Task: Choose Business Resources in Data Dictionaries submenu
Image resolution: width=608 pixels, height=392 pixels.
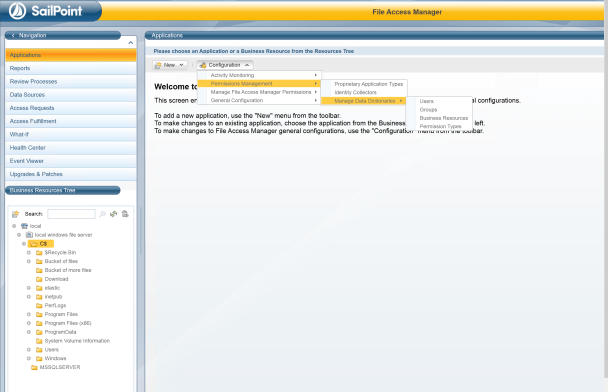Action: [x=439, y=118]
